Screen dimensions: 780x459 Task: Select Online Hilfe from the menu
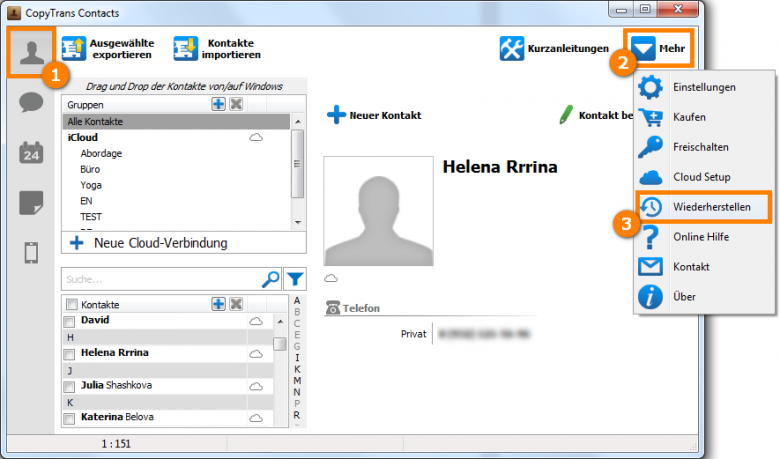coord(704,237)
